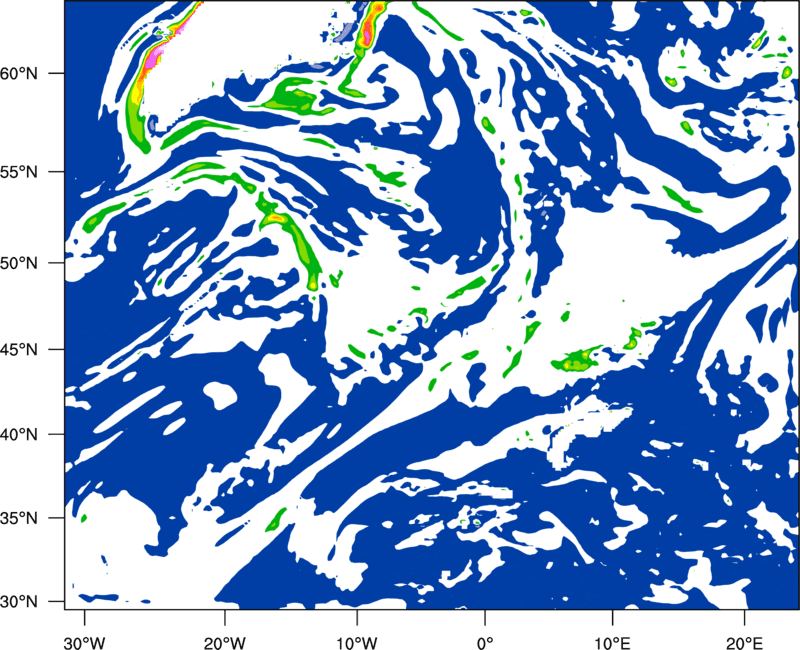Click the 10°W longitude label
The height and width of the screenshot is (650, 800).
356,642
